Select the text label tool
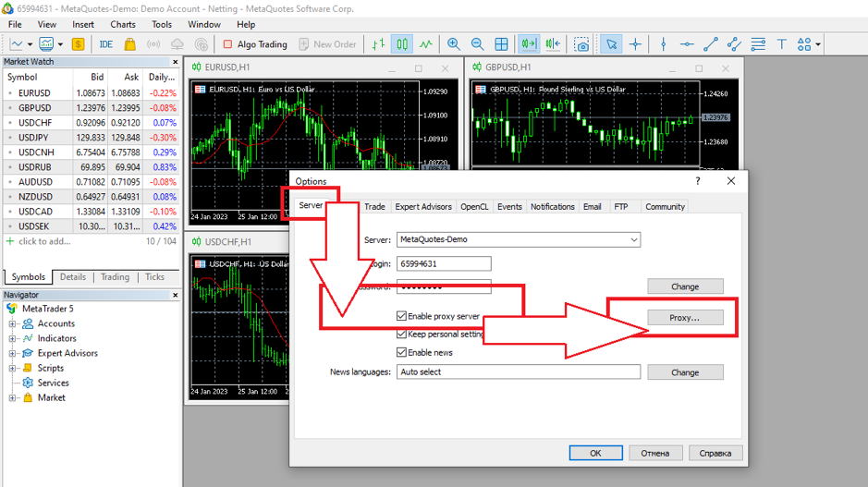 (782, 44)
